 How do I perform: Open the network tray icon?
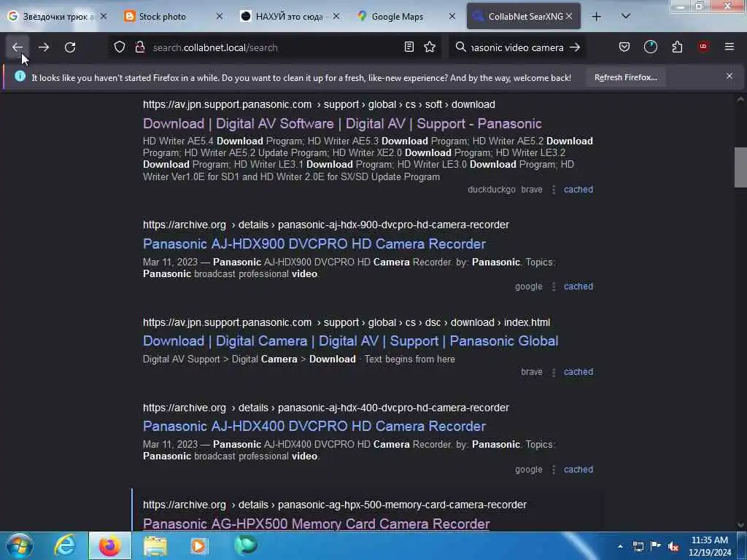(x=638, y=547)
